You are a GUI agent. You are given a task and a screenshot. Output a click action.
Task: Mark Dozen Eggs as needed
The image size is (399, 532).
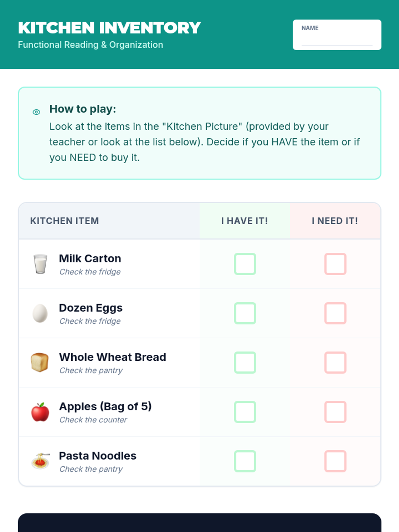pos(335,313)
